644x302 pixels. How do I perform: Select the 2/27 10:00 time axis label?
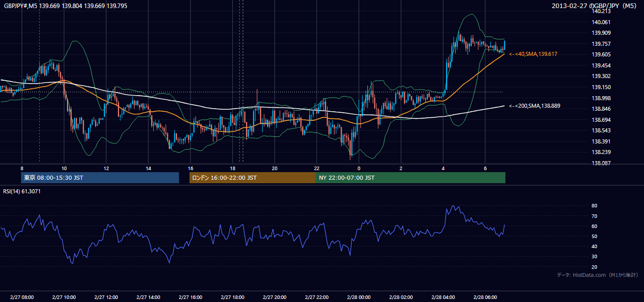tap(63, 297)
